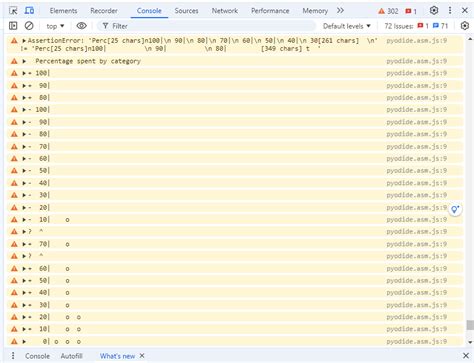Select the drawer Console tab
This screenshot has width=474, height=363.
tap(37, 356)
